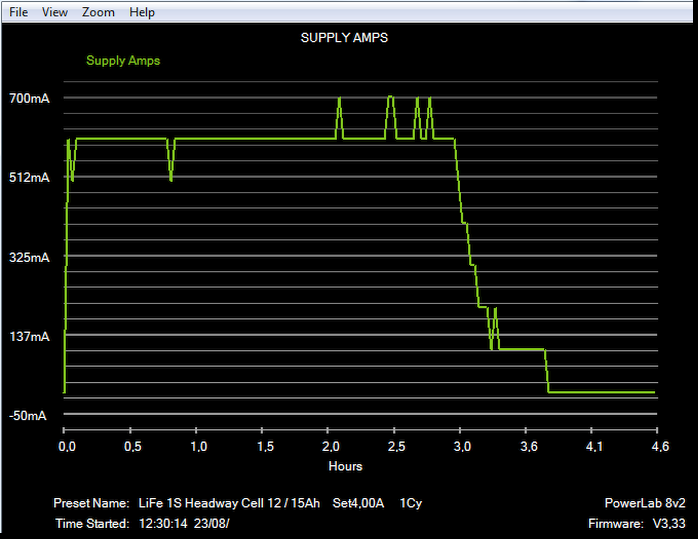The width and height of the screenshot is (698, 539).
Task: Click the 137mA y-axis label
Action: pyautogui.click(x=29, y=336)
